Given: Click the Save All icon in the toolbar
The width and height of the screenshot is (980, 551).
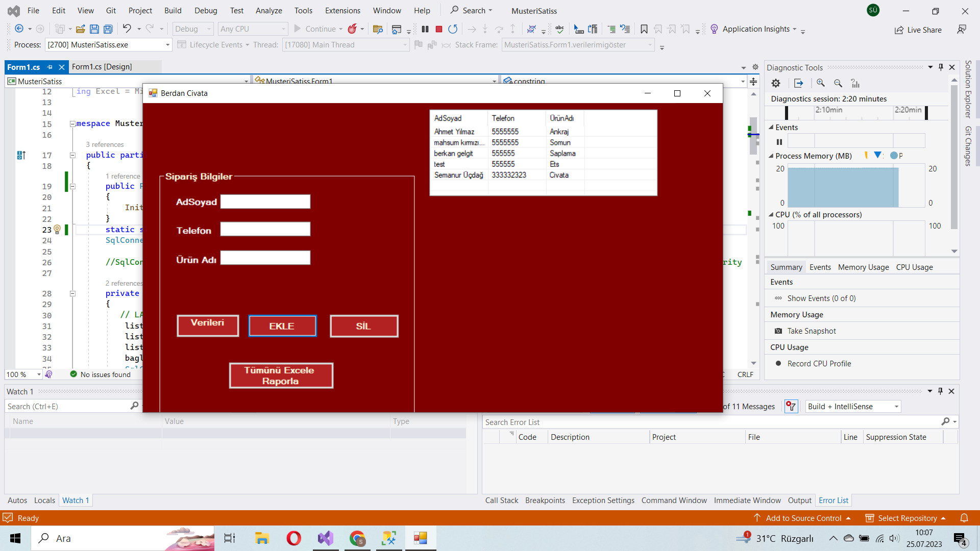Looking at the screenshot, I should (x=108, y=29).
